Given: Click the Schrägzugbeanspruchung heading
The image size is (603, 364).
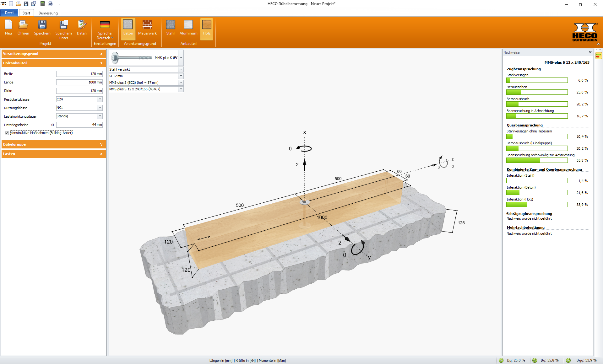Looking at the screenshot, I should click(x=529, y=214).
